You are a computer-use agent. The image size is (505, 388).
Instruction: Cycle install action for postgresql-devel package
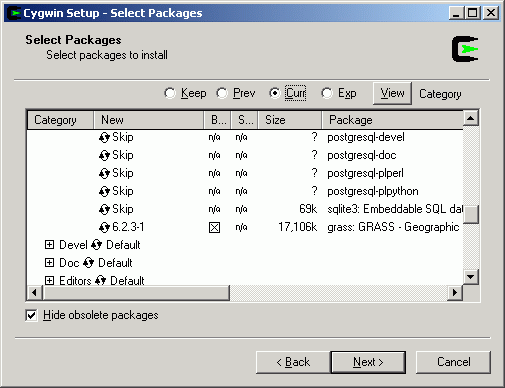tap(104, 137)
